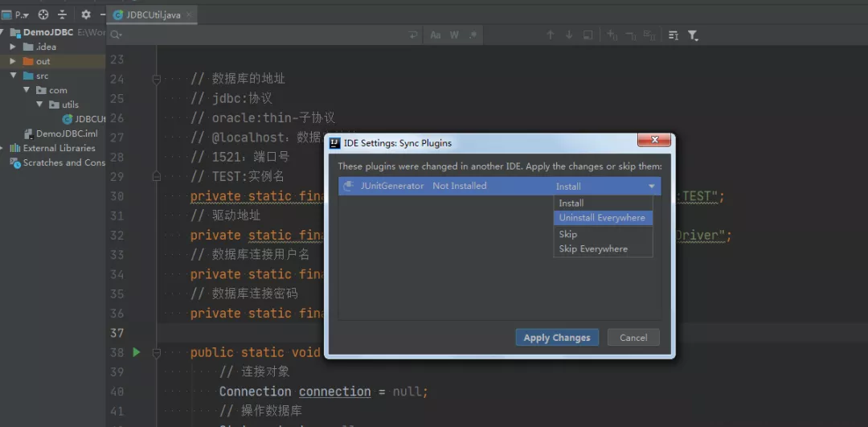Collapse the utils package arrow
This screenshot has height=427, width=868.
click(x=39, y=104)
